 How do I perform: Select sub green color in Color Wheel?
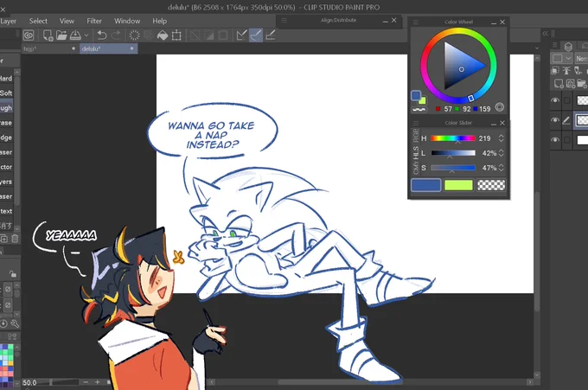click(423, 100)
